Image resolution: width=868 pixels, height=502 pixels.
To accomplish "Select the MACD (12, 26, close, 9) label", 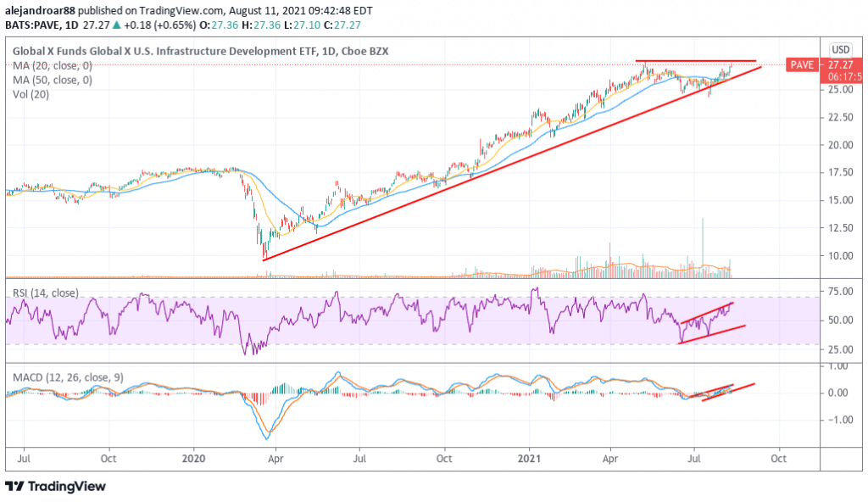I will point(68,377).
